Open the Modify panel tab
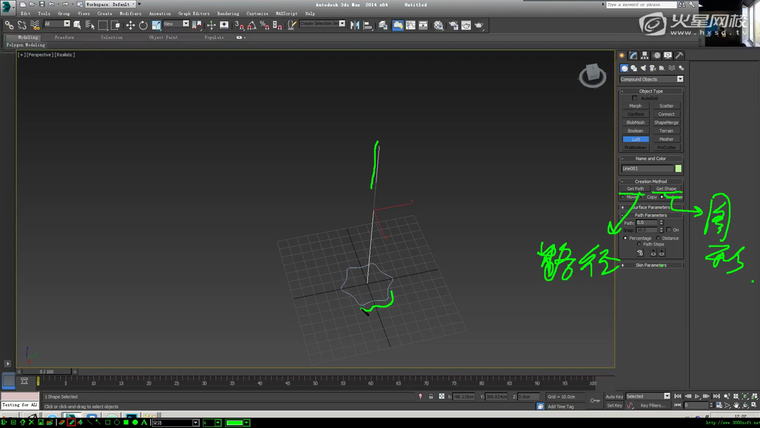Screen dimensions: 760x428 (x=633, y=56)
